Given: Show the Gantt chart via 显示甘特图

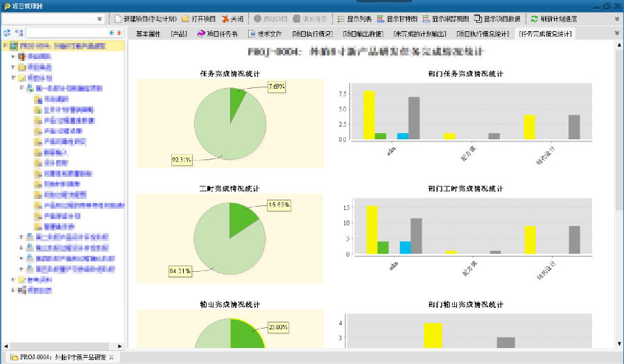Looking at the screenshot, I should (397, 19).
